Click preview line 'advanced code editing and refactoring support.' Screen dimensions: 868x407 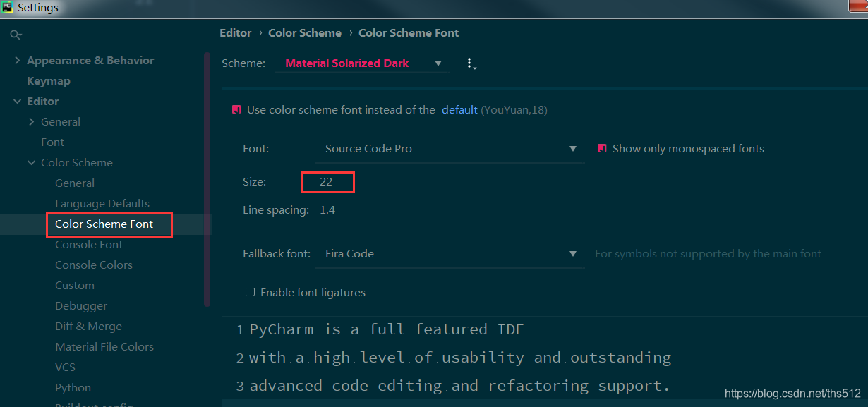[x=460, y=386]
